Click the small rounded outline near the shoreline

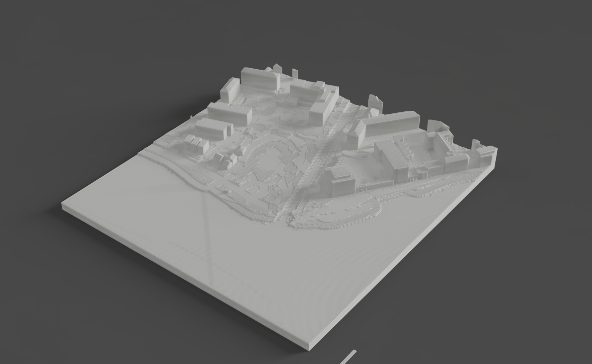[252, 190]
